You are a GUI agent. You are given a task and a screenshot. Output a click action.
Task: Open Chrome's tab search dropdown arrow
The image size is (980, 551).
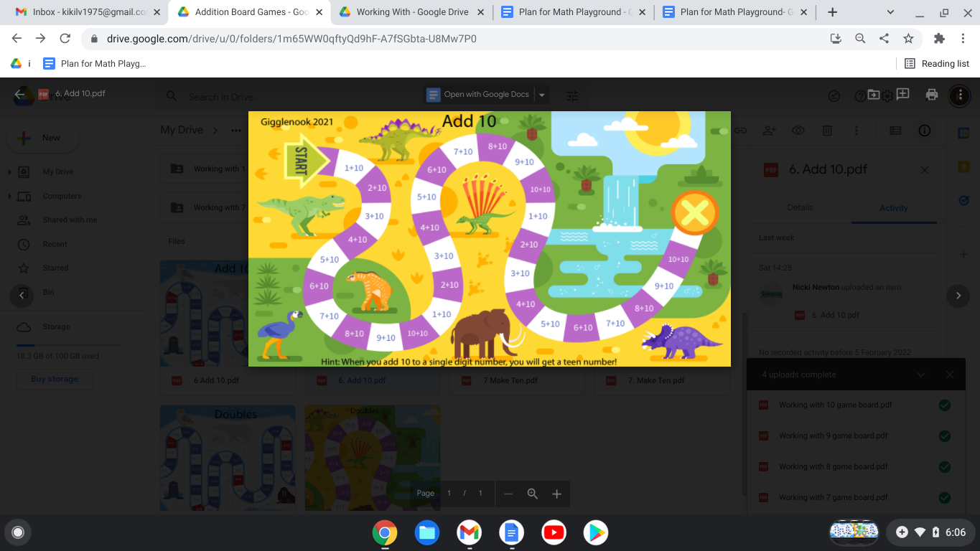click(x=890, y=12)
